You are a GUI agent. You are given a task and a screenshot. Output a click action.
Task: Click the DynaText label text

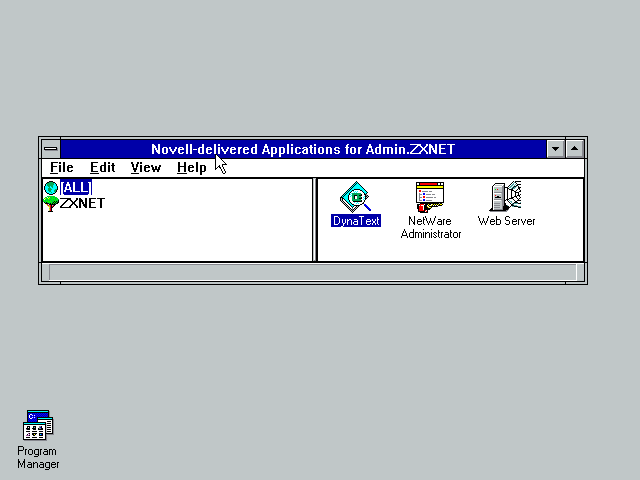coord(356,221)
